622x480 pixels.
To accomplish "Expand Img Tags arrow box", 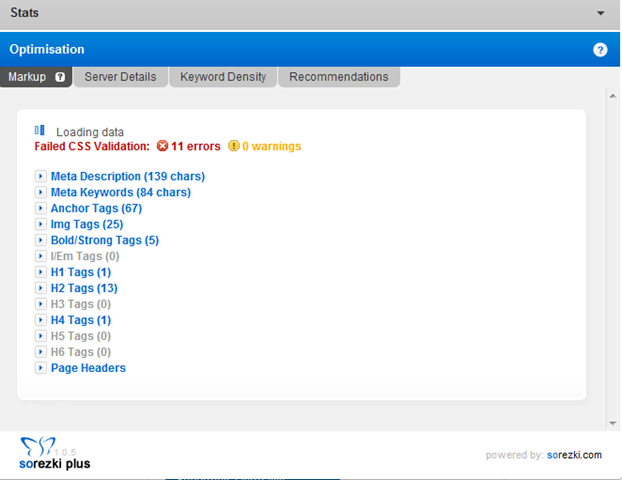I will coord(40,224).
